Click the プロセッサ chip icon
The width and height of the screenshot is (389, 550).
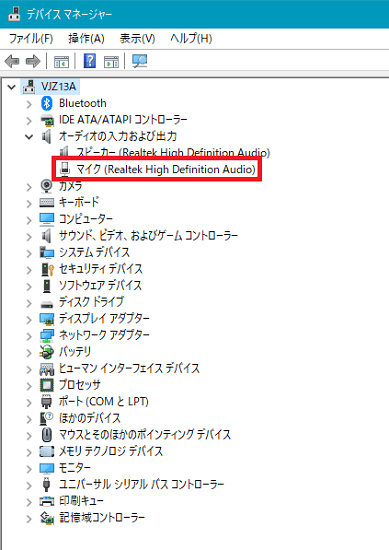[x=47, y=385]
